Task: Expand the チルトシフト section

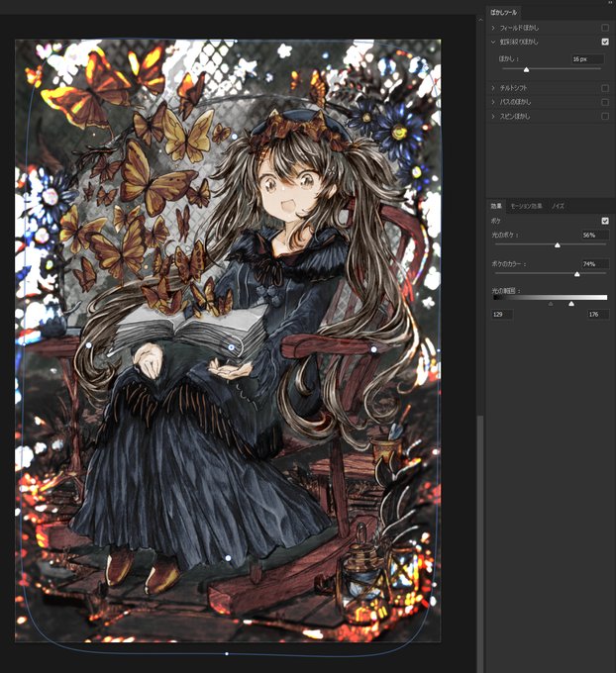Action: [493, 88]
